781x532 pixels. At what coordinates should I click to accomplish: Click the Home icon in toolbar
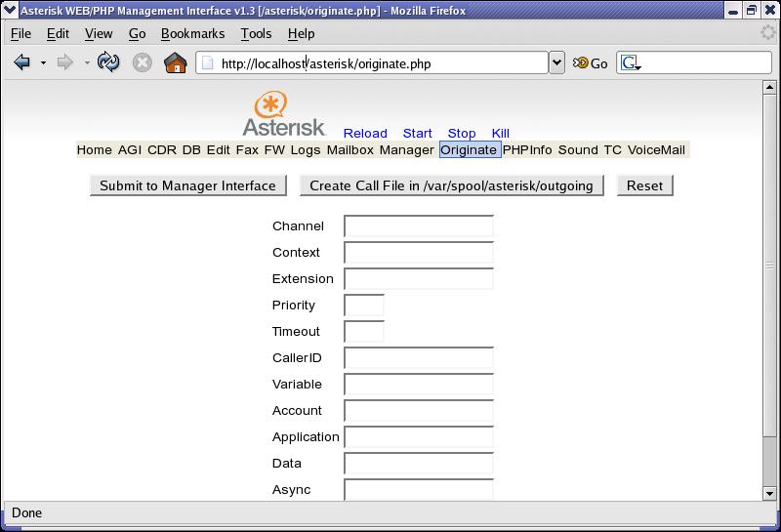tap(176, 63)
